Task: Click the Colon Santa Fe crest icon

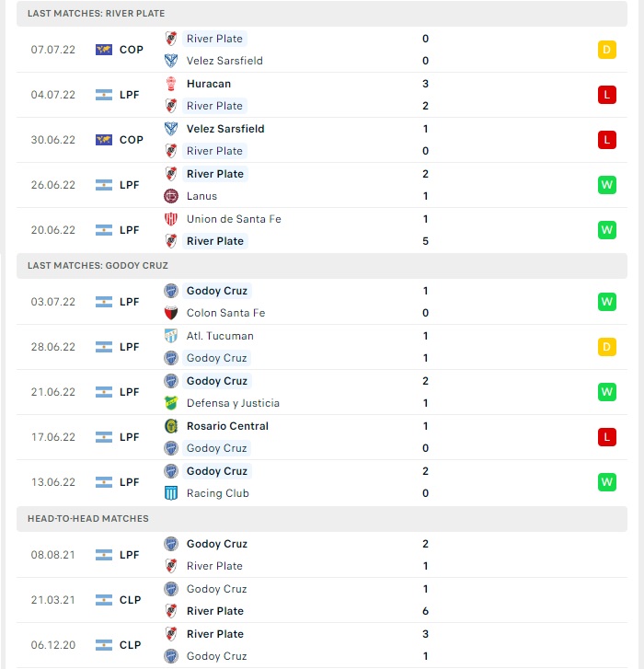Action: 171,313
